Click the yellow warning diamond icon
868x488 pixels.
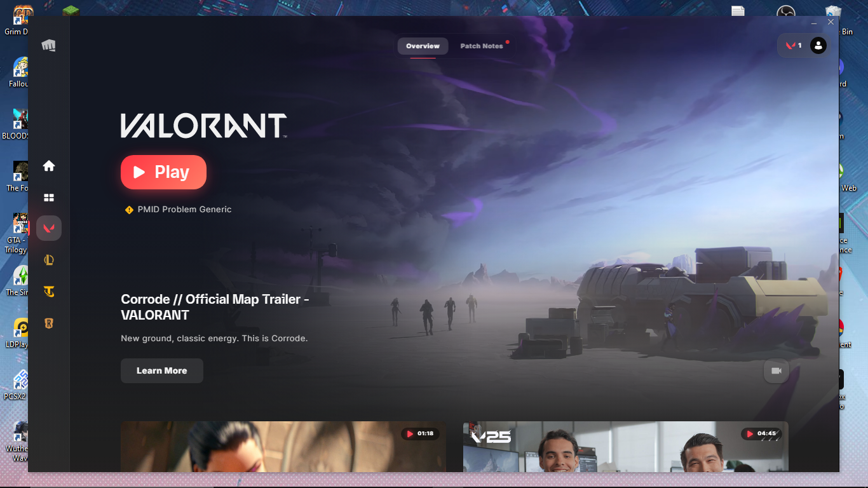coord(129,210)
